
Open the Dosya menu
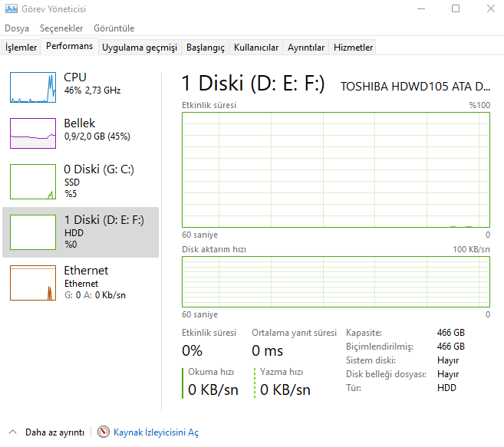pos(17,28)
